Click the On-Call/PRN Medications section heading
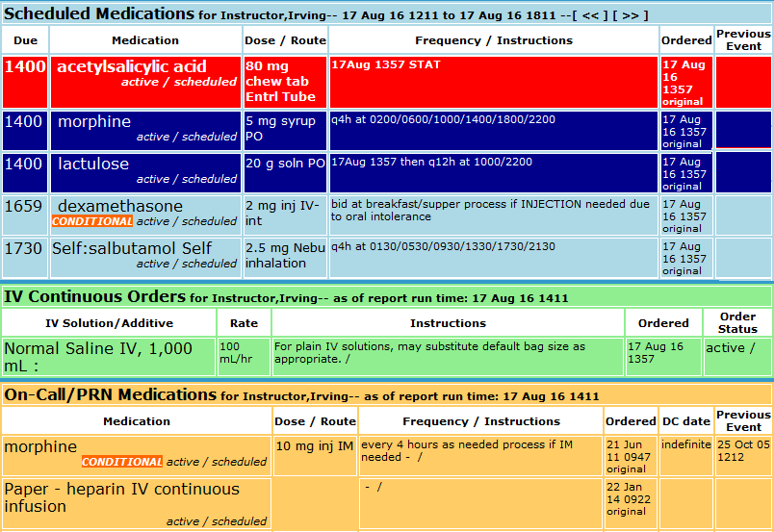 coord(110,394)
